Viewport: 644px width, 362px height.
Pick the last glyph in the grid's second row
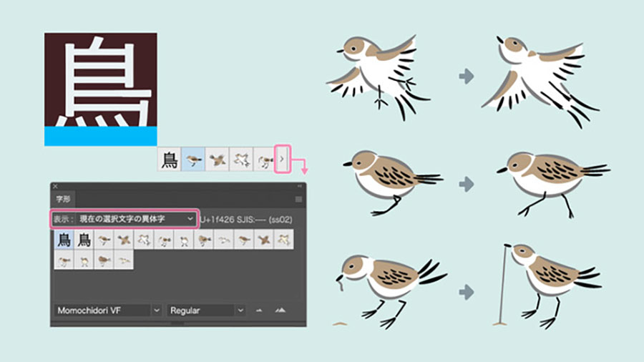point(124,260)
